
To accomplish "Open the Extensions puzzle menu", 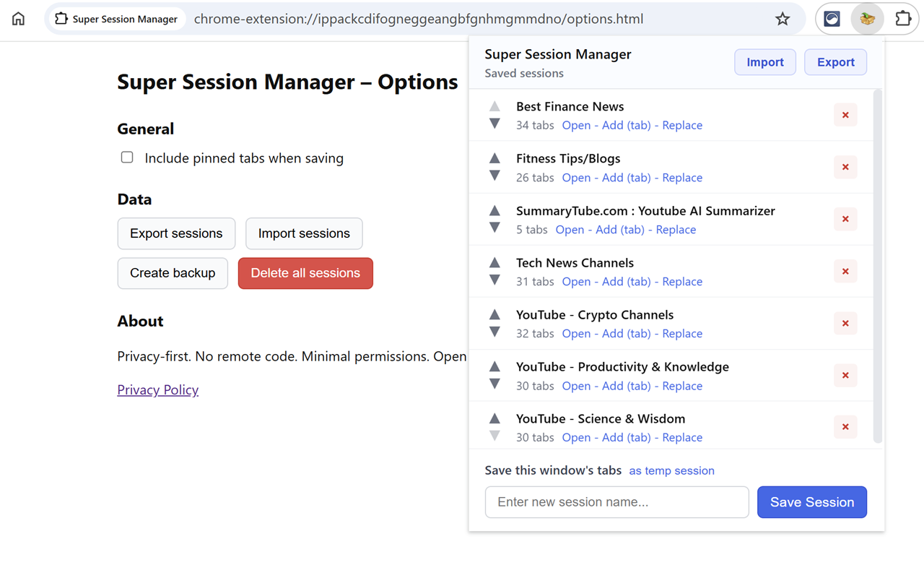I will (x=902, y=19).
